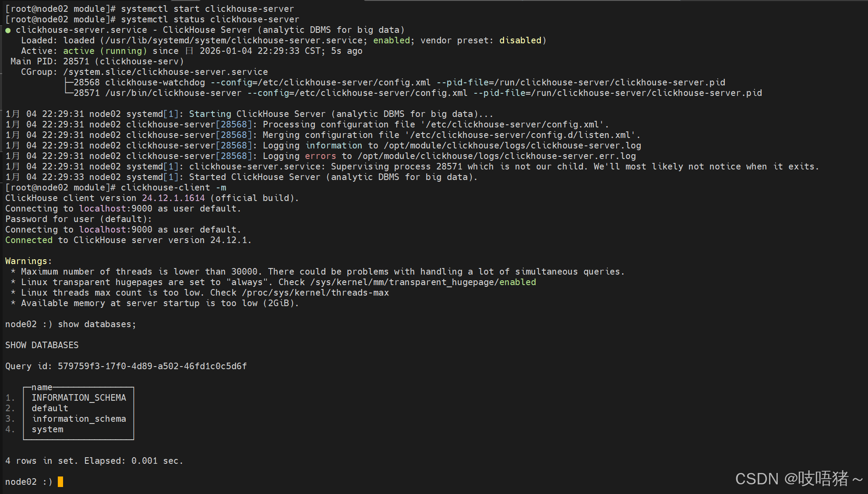Screen dimensions: 868x494
Task: Click the 'active (running)' status text
Action: [105, 51]
